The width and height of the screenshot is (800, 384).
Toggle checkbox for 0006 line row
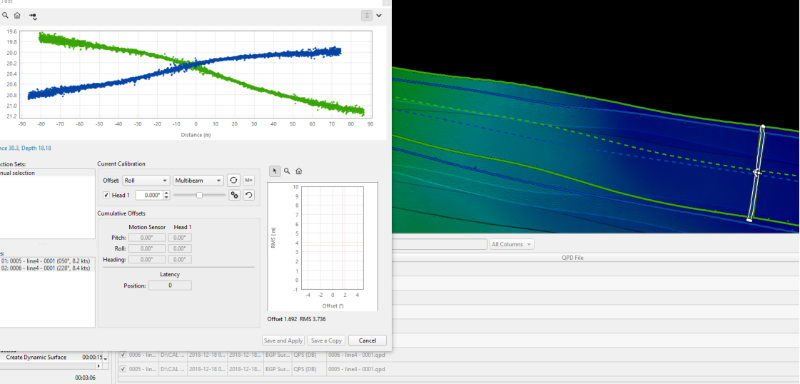(123, 354)
